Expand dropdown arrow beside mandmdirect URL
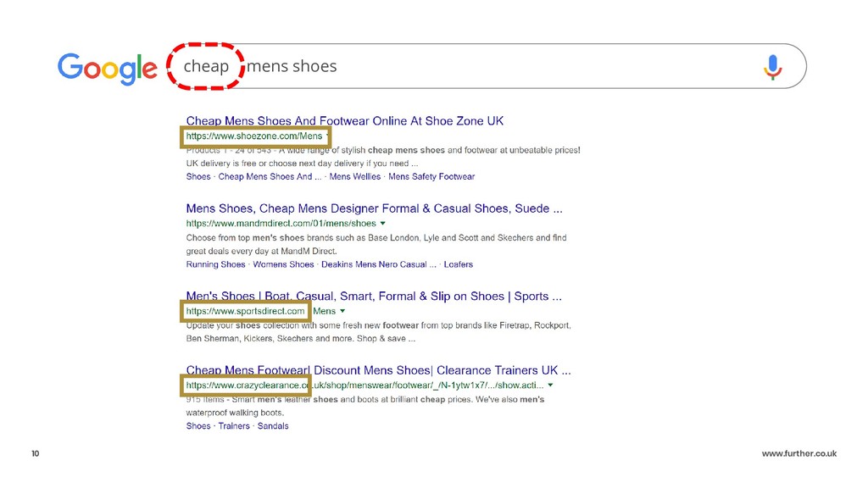Screen dimensions: 868x488 [x=382, y=224]
